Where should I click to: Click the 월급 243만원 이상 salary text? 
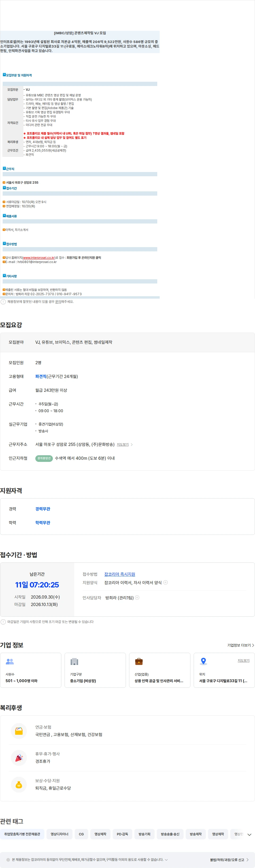click(x=51, y=390)
